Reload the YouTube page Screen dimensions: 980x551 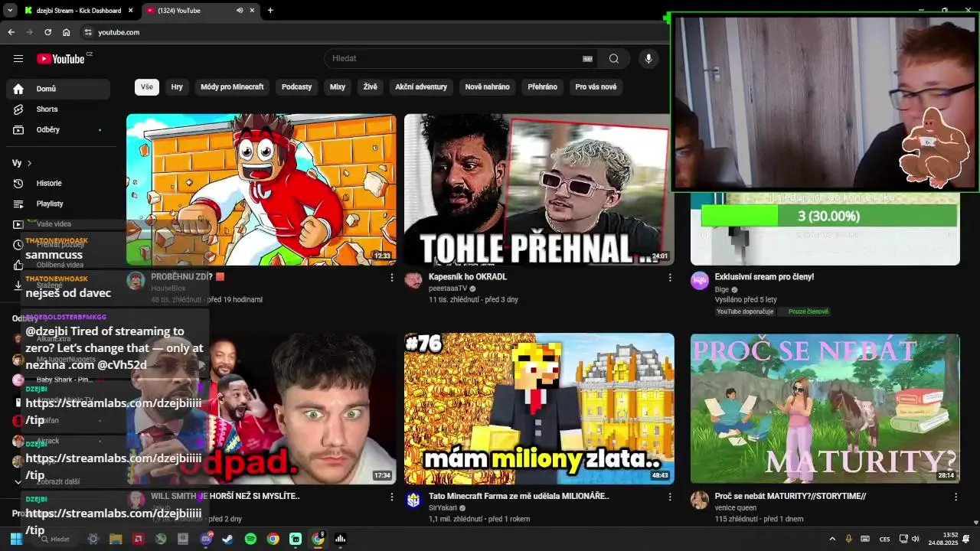pos(47,32)
